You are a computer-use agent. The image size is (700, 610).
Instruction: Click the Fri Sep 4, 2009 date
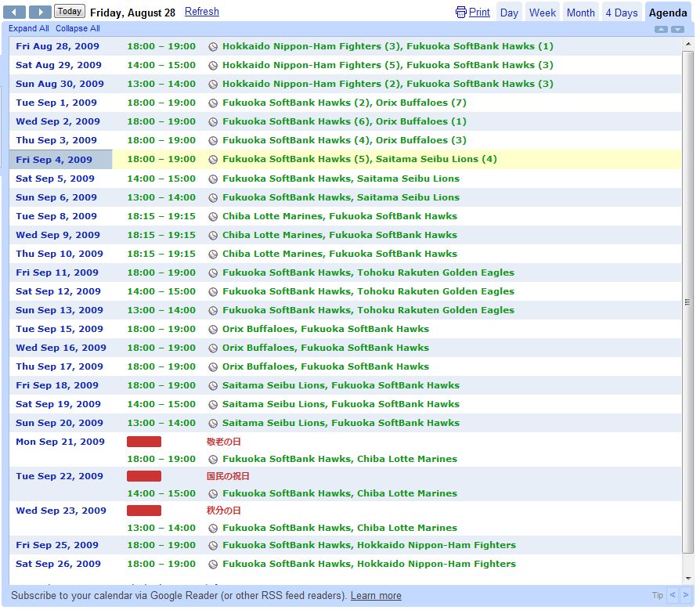coord(54,160)
